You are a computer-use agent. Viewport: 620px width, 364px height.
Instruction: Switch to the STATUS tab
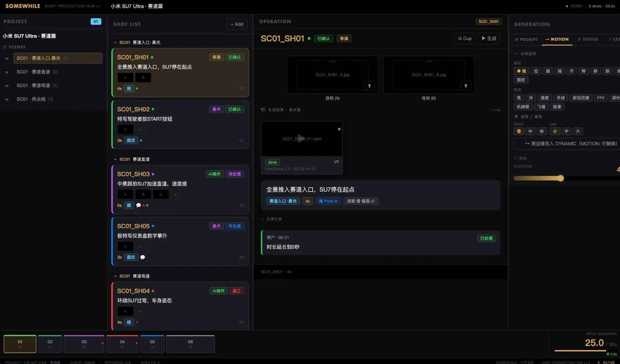point(588,39)
